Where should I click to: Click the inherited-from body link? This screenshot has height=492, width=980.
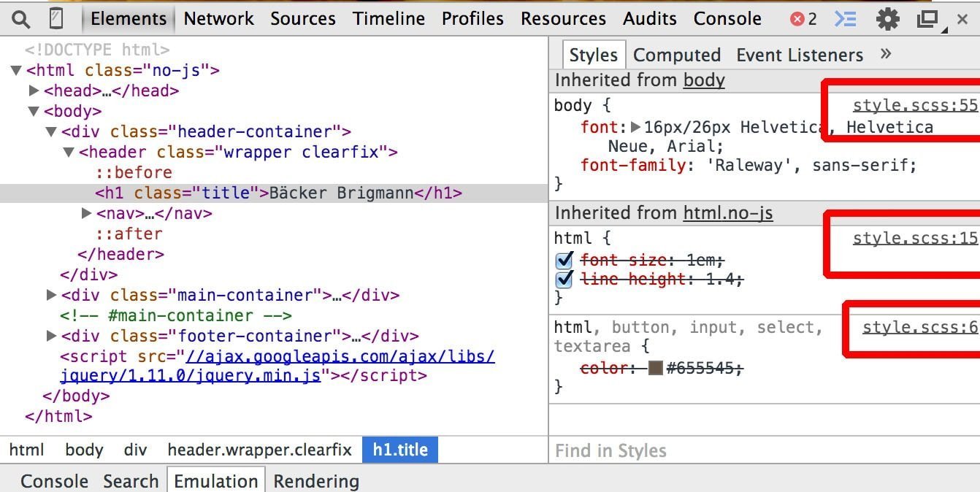pos(704,80)
